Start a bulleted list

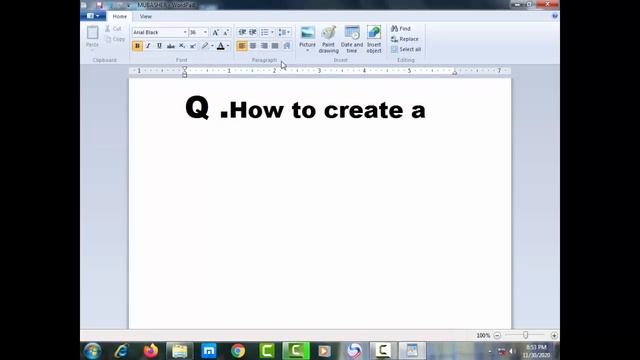(x=264, y=32)
